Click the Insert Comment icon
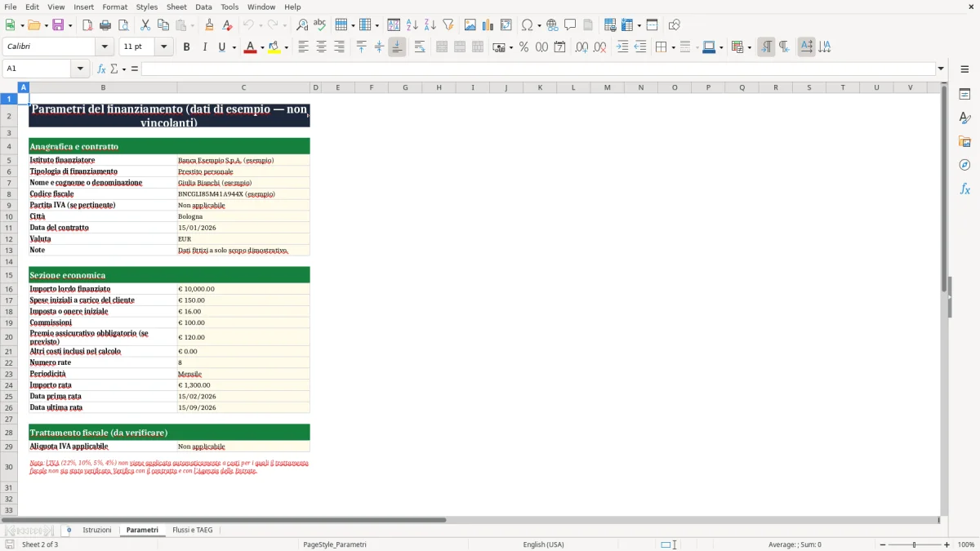Screen dimensions: 980x551 (571, 25)
